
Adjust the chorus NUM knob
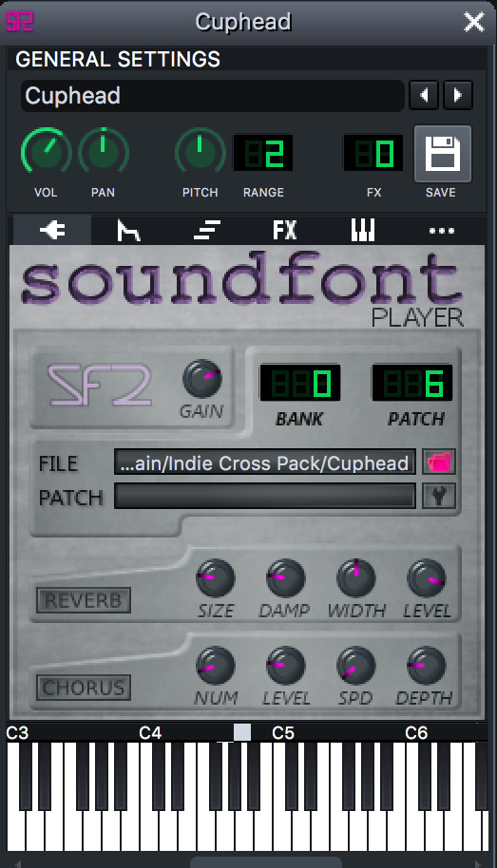215,665
